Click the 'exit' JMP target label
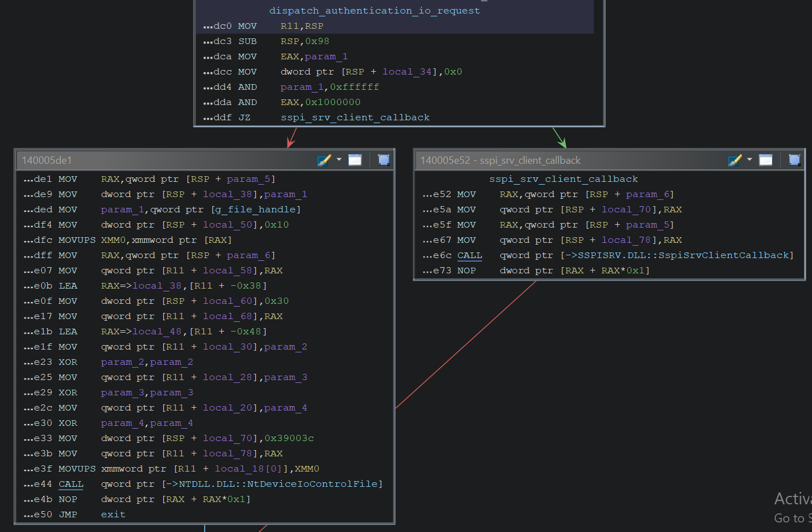This screenshot has height=532, width=812. [x=113, y=514]
